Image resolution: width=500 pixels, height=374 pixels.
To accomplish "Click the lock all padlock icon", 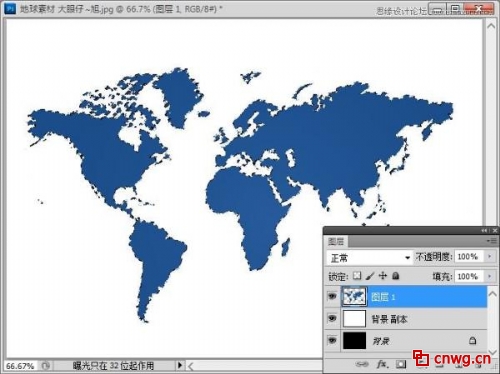I will (396, 276).
